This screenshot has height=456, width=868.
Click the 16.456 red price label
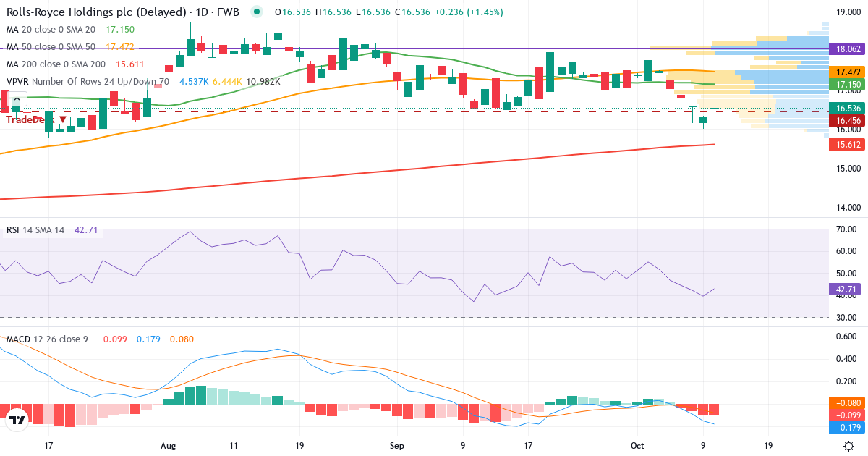(x=847, y=121)
